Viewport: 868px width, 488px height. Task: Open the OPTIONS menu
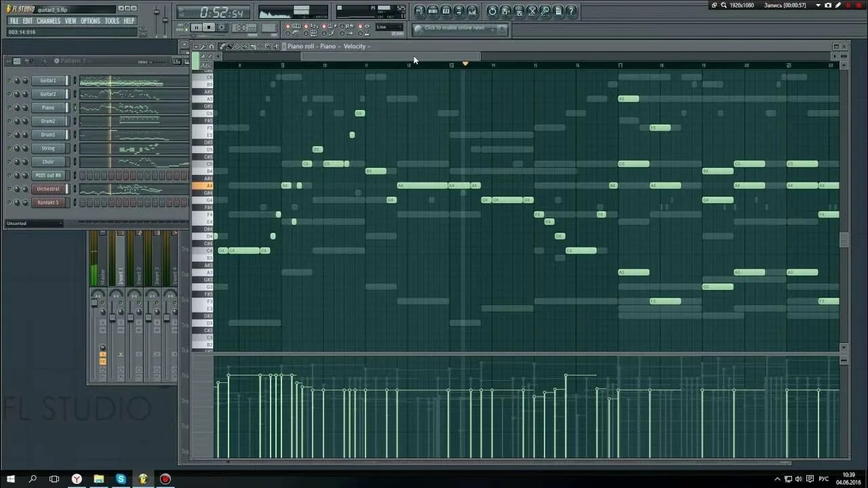(x=91, y=21)
